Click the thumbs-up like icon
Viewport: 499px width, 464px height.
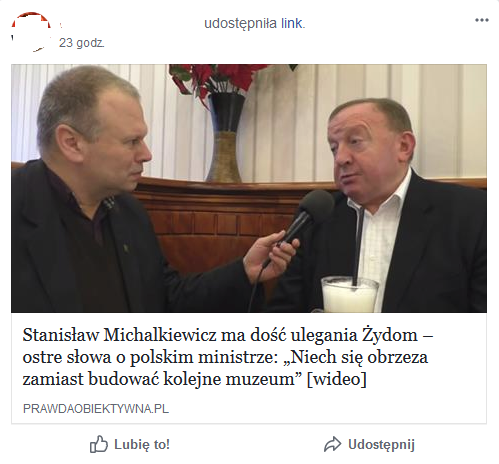click(99, 444)
